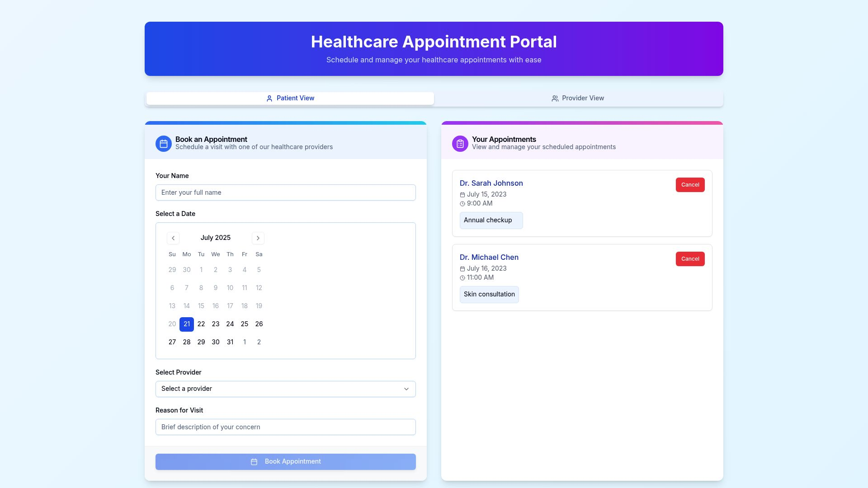
Task: Deselect the highlighted date 21
Action: [x=186, y=324]
